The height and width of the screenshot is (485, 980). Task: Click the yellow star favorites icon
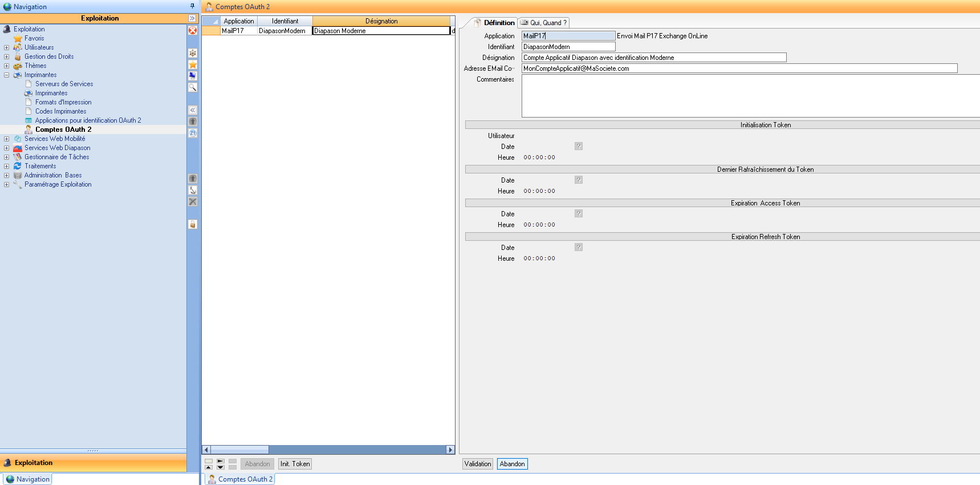pos(193,64)
